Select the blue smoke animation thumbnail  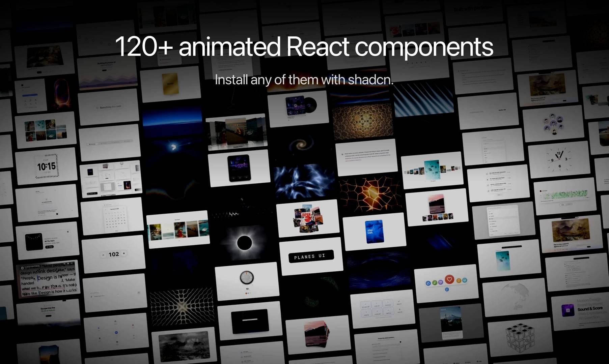tap(304, 181)
